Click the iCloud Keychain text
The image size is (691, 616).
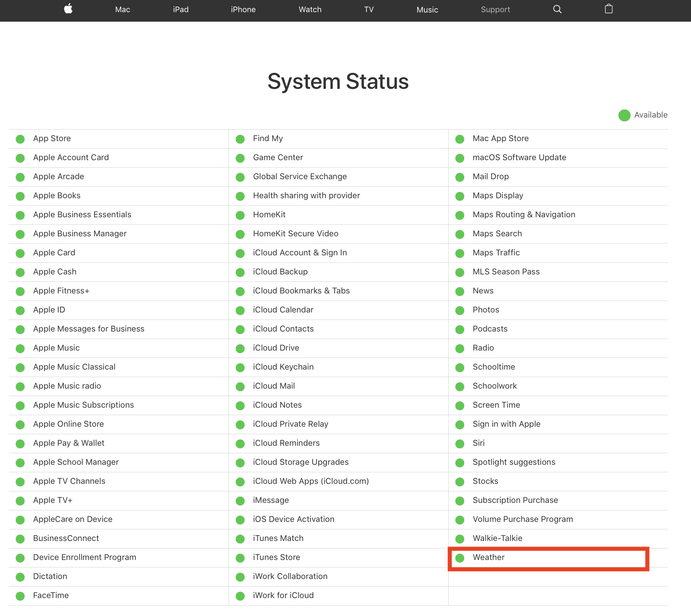[283, 367]
